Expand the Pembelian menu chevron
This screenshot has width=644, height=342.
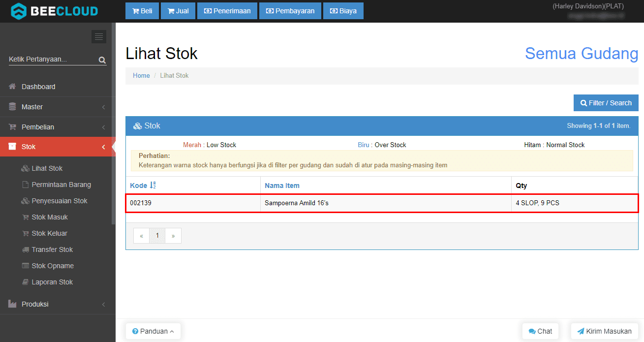103,127
